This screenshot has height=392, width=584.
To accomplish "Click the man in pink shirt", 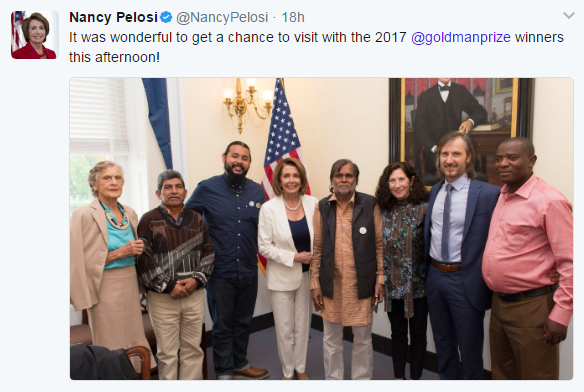I will pos(527,257).
